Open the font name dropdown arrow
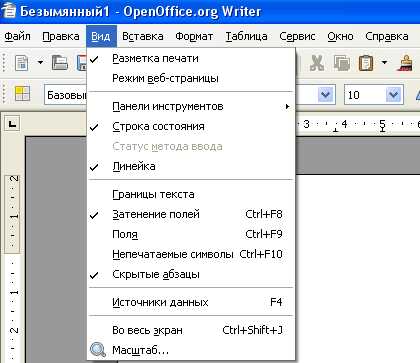Screen dimensions: 420x363 coord(326,95)
